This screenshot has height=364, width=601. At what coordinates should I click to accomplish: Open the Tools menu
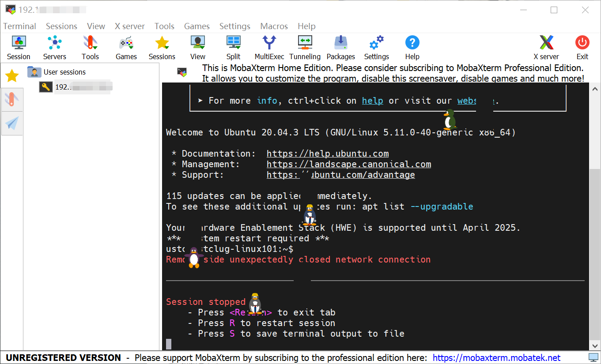(x=164, y=26)
